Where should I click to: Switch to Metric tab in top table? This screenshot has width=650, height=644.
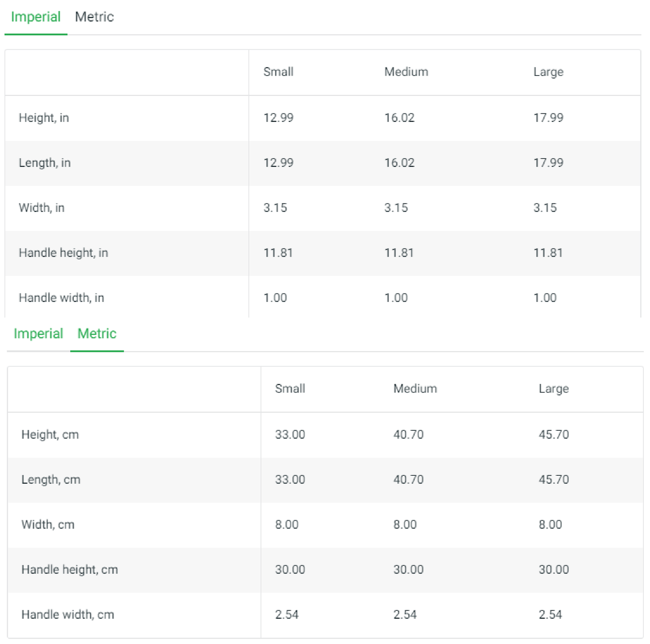tap(94, 17)
